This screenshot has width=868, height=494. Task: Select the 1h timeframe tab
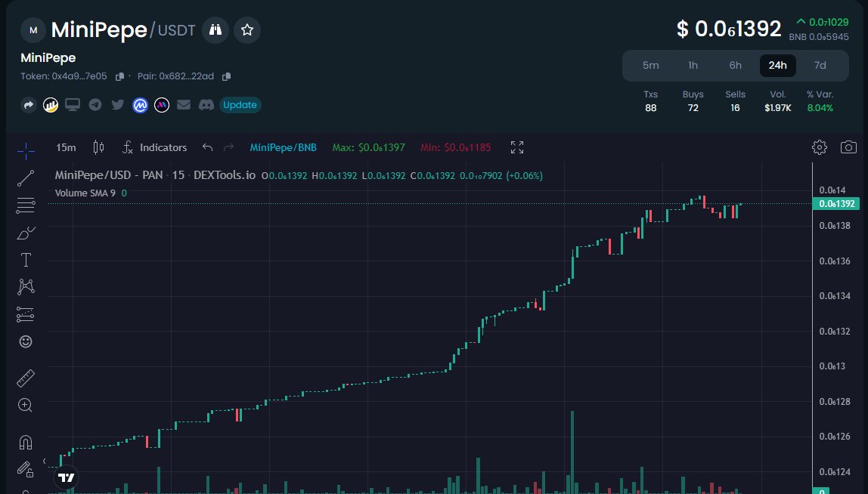click(x=693, y=65)
